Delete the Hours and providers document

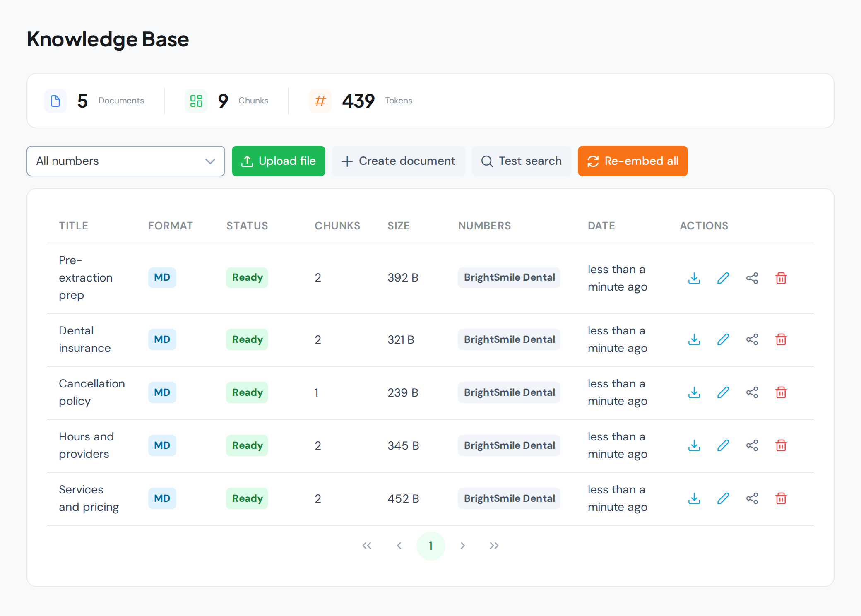(781, 445)
